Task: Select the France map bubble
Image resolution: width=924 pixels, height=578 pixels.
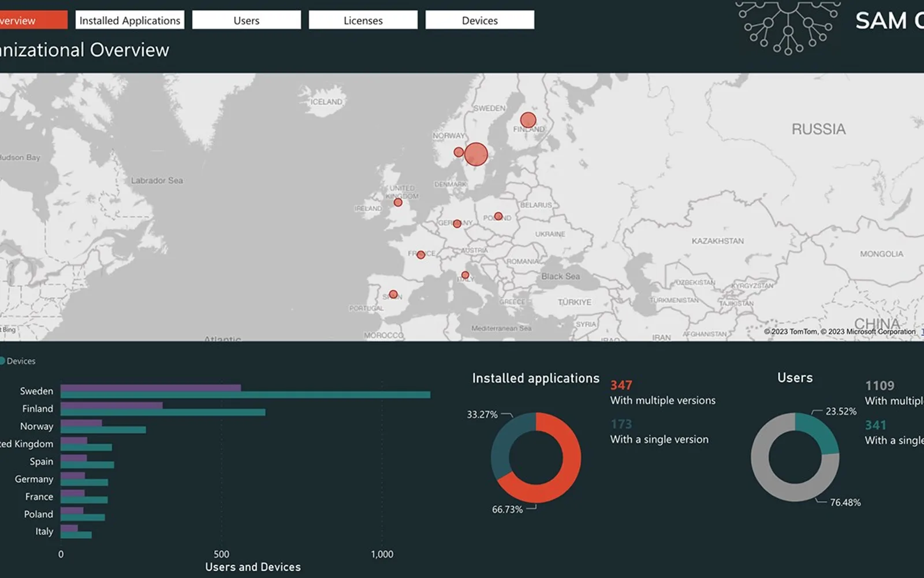Action: point(420,254)
